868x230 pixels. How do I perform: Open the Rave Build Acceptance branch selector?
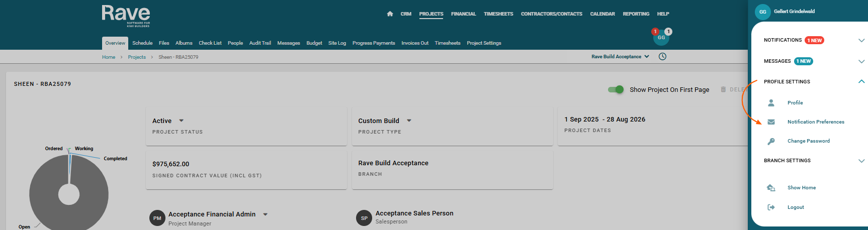pyautogui.click(x=620, y=57)
